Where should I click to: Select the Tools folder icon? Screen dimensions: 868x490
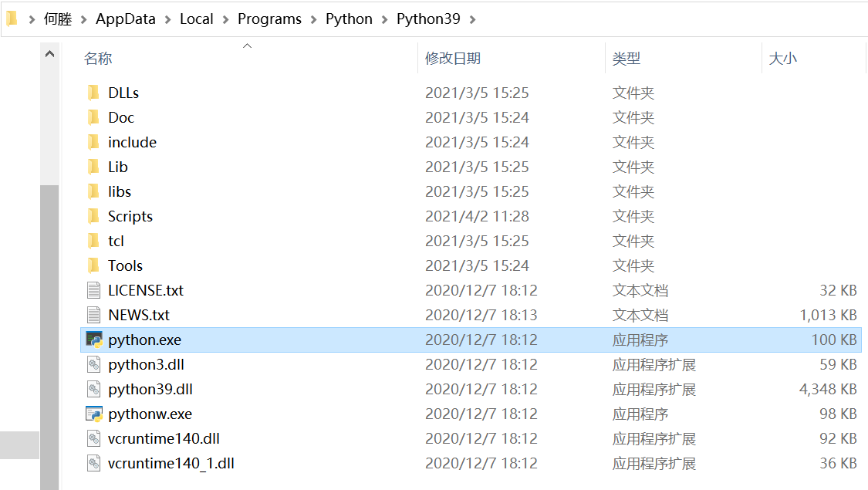(x=93, y=265)
